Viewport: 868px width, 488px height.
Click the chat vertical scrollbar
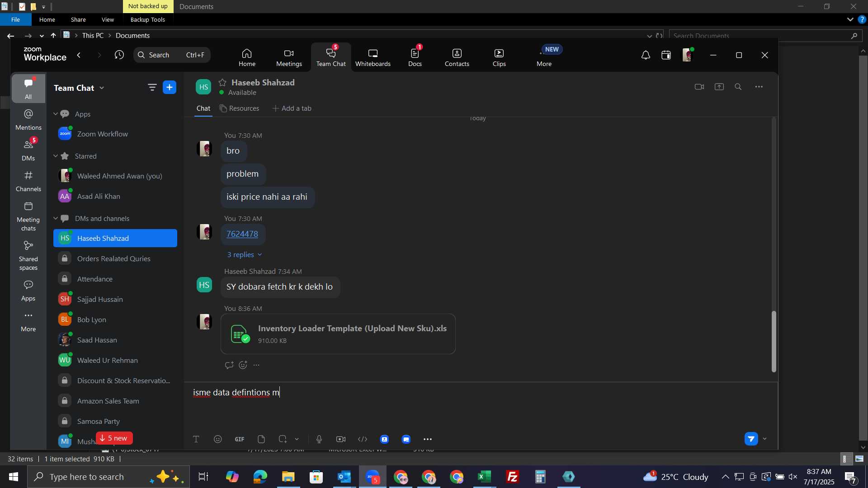click(774, 342)
